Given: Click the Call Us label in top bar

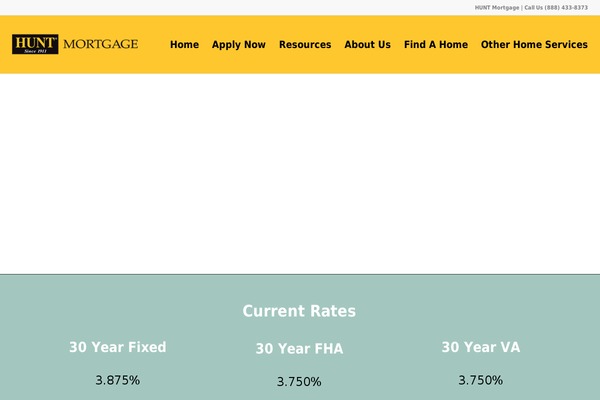Looking at the screenshot, I should (x=533, y=8).
